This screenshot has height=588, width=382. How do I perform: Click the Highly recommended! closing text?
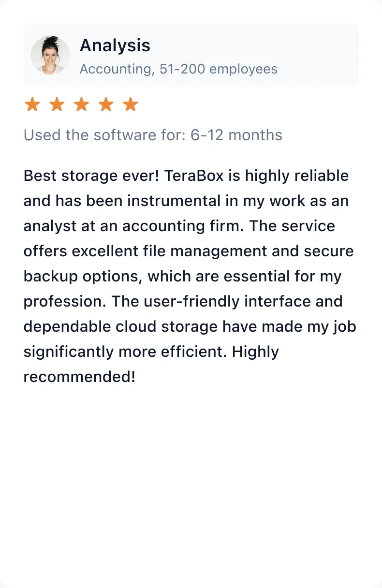tap(151, 364)
